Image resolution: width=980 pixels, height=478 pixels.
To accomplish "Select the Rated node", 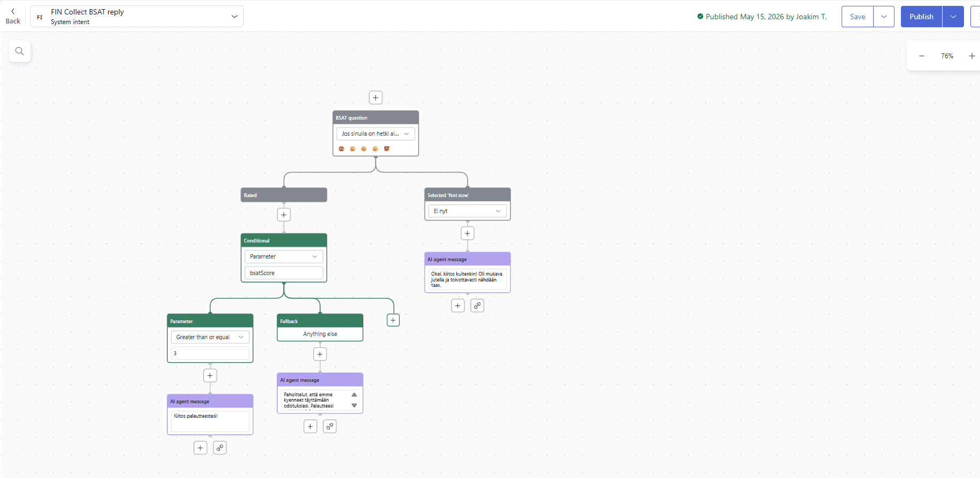I will click(x=284, y=195).
